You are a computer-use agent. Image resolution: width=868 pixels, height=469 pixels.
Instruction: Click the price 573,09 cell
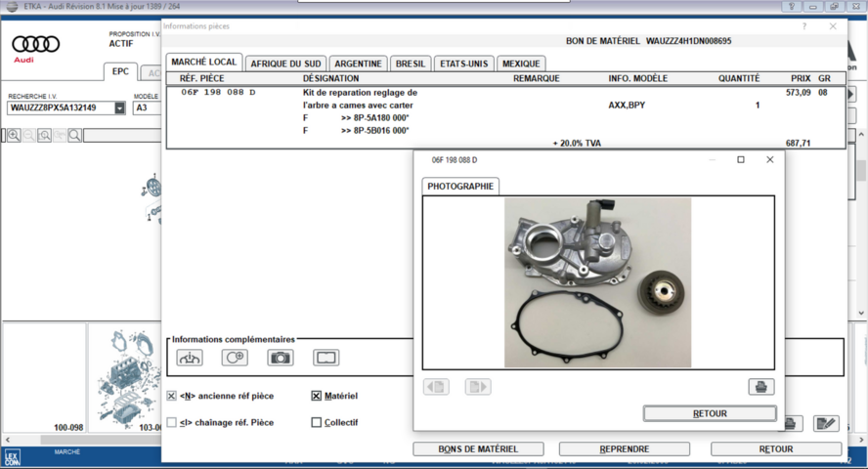pyautogui.click(x=799, y=93)
